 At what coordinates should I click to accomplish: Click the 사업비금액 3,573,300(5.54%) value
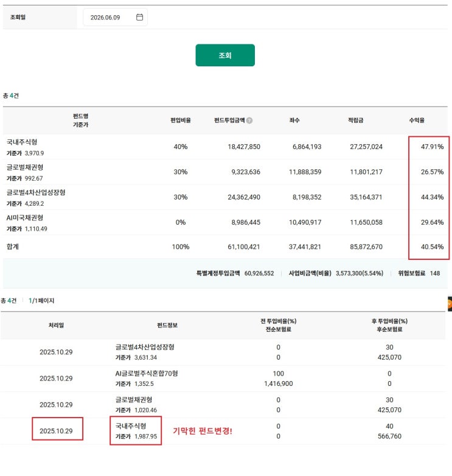click(360, 273)
